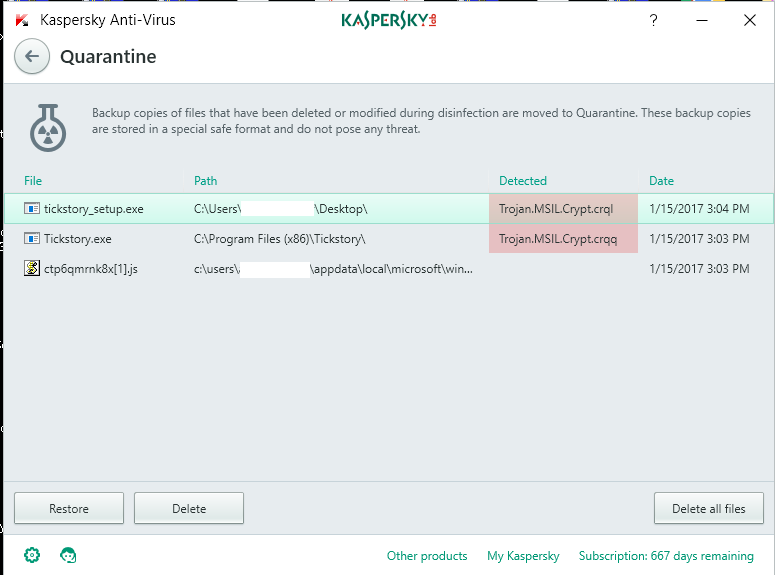Click the Desktop path of tickstory_setup.exe
The width and height of the screenshot is (775, 575).
281,209
